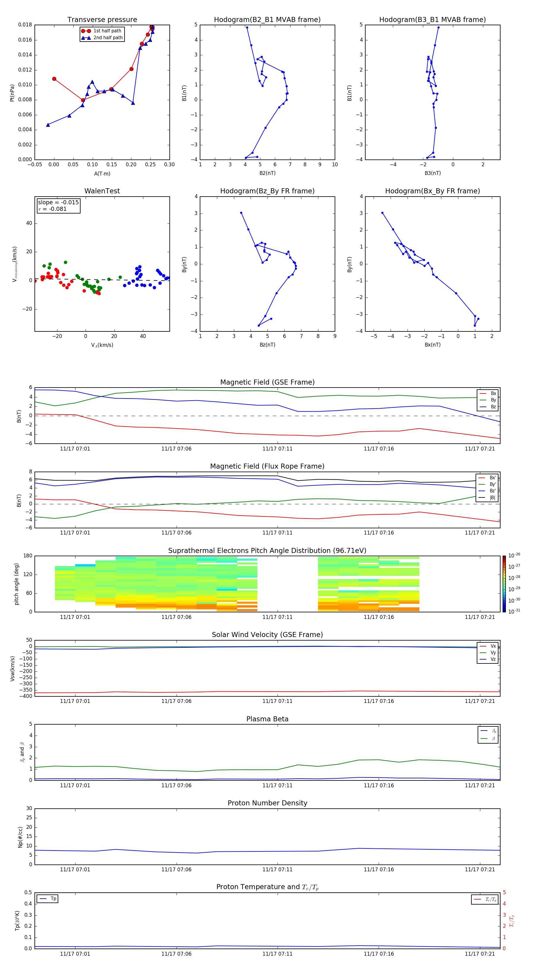The height and width of the screenshot is (980, 535).
Task: Click the red 1st half path point at A=0.00
Action: click(54, 79)
